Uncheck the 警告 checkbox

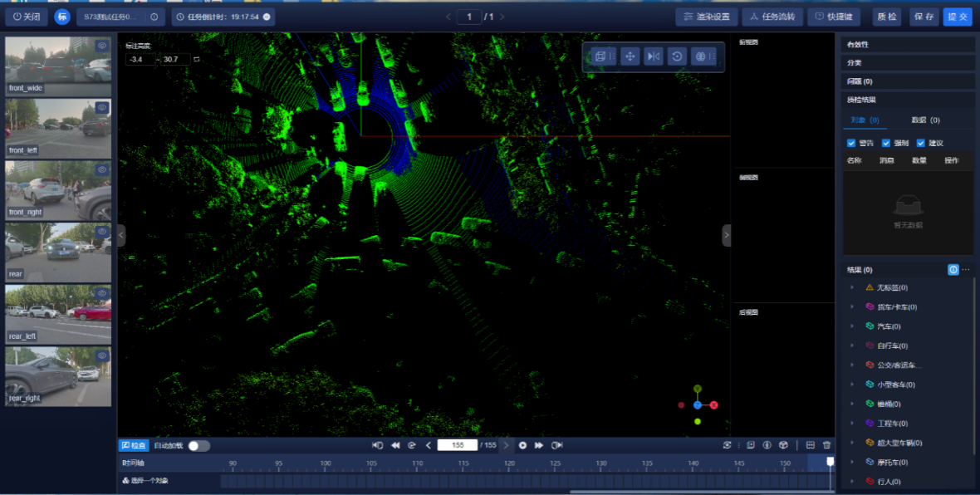tap(851, 143)
